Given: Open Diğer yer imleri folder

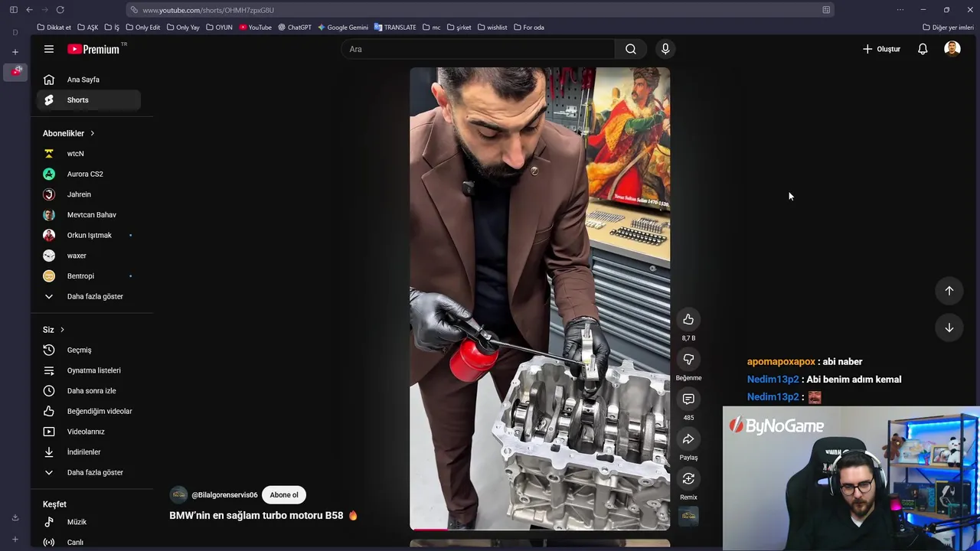Looking at the screenshot, I should [948, 28].
